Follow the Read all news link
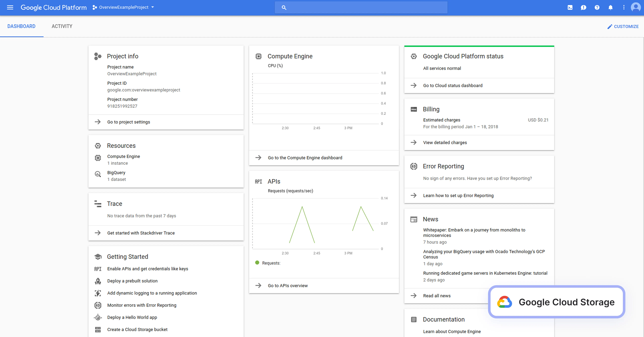Screen dimensions: 644x337 (x=437, y=296)
